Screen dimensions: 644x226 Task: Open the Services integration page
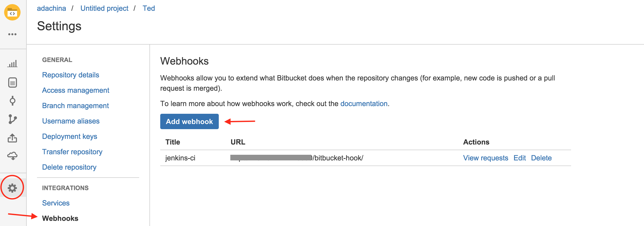click(56, 203)
